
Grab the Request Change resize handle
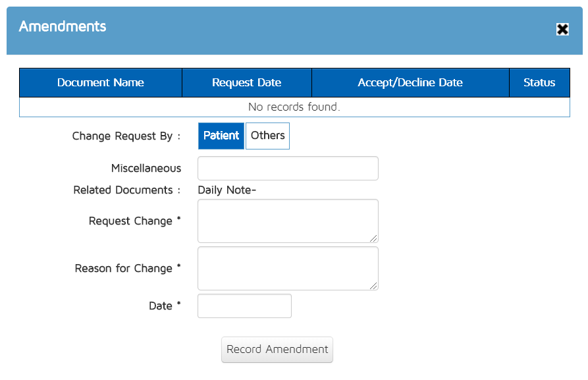click(x=374, y=238)
